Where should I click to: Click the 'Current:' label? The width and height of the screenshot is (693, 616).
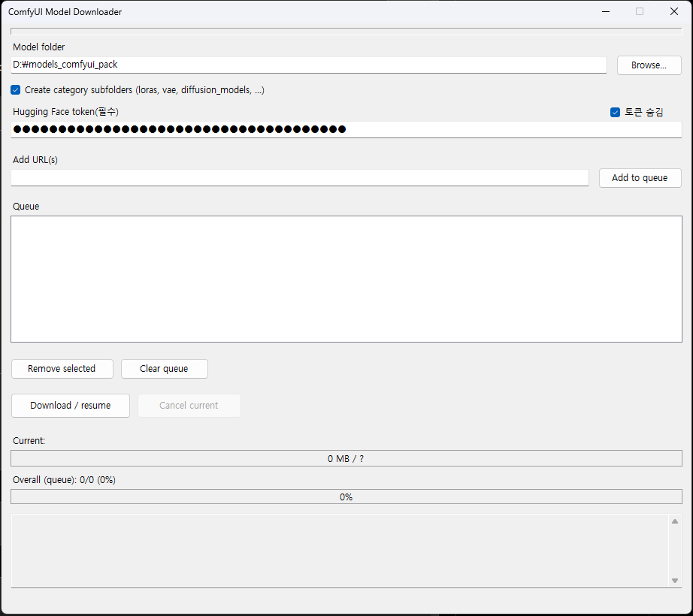coord(29,441)
